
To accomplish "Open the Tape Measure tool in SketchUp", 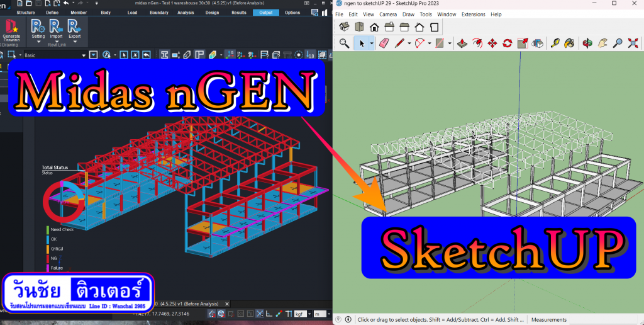I will 555,43.
